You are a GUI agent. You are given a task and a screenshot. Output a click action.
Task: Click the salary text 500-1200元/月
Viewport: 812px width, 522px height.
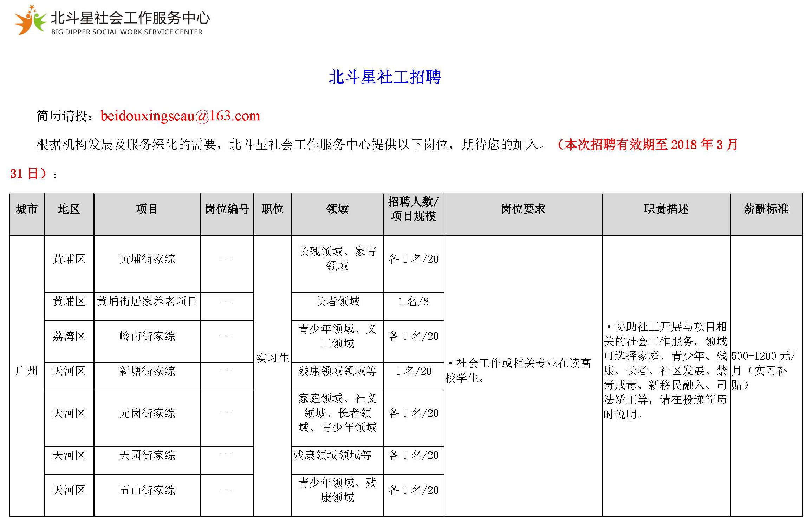click(x=763, y=363)
